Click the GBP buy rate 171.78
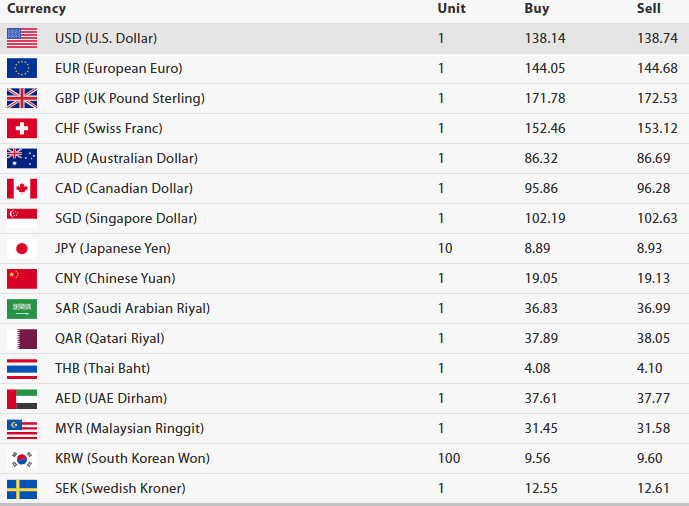Viewport: 689px width, 506px height. pyautogui.click(x=545, y=98)
